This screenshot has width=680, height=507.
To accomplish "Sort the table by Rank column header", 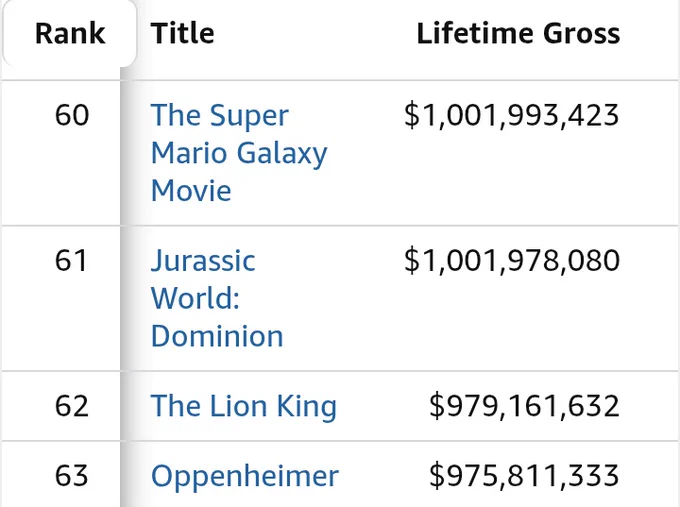I will click(x=70, y=33).
